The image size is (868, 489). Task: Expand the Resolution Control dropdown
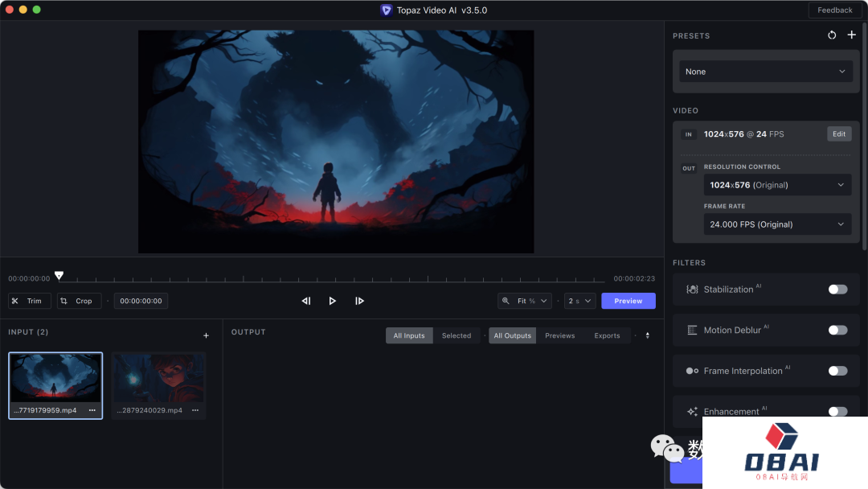[x=776, y=185]
